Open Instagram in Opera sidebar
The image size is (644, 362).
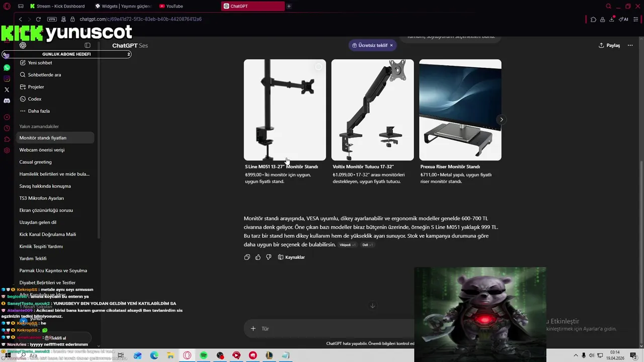[7, 78]
